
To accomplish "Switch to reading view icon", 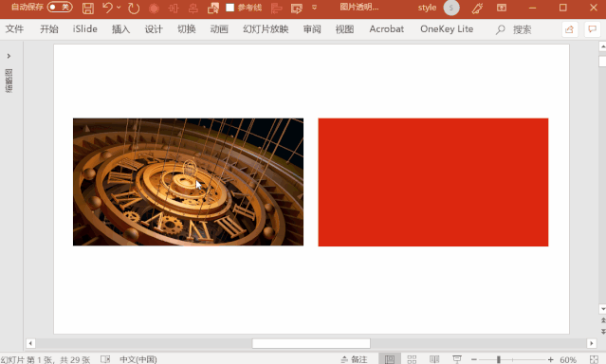I will click(x=434, y=359).
